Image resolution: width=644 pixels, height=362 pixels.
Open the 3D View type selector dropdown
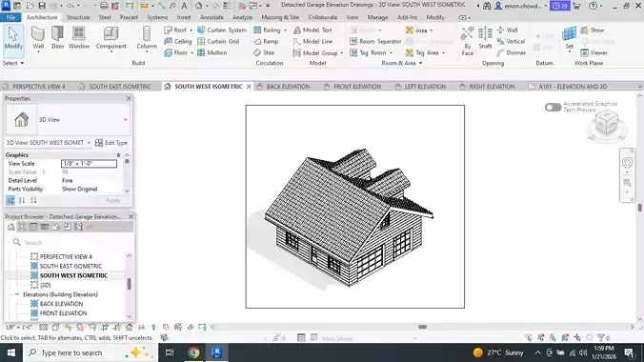point(125,120)
